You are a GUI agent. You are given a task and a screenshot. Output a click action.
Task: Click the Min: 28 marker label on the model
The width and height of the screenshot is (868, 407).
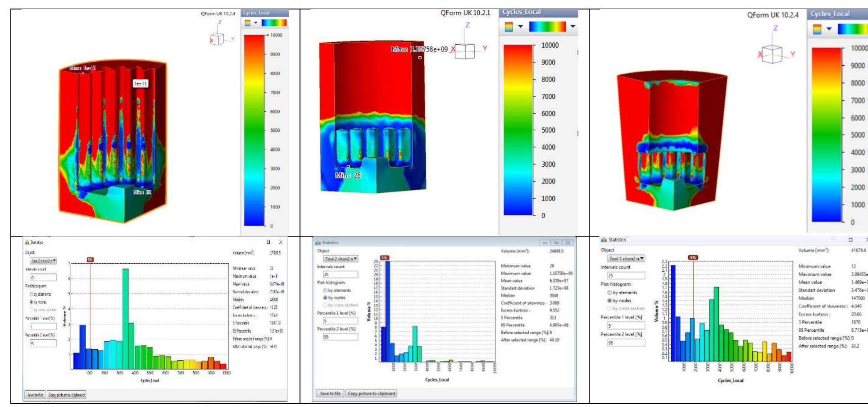point(348,175)
